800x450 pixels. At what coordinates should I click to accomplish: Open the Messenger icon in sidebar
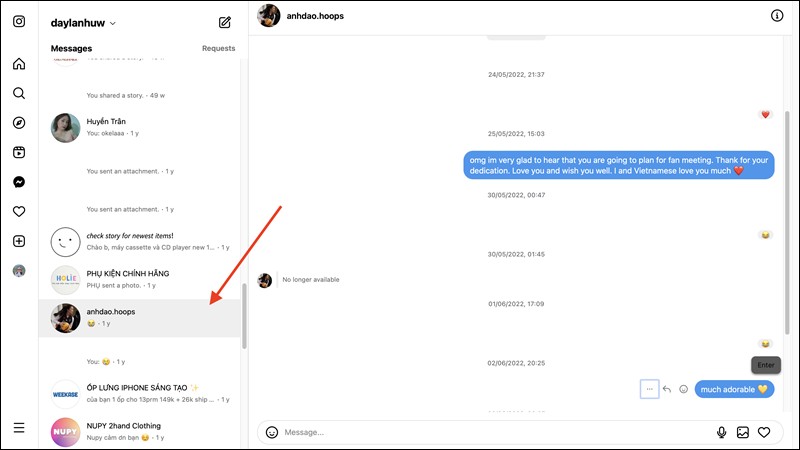click(x=19, y=182)
